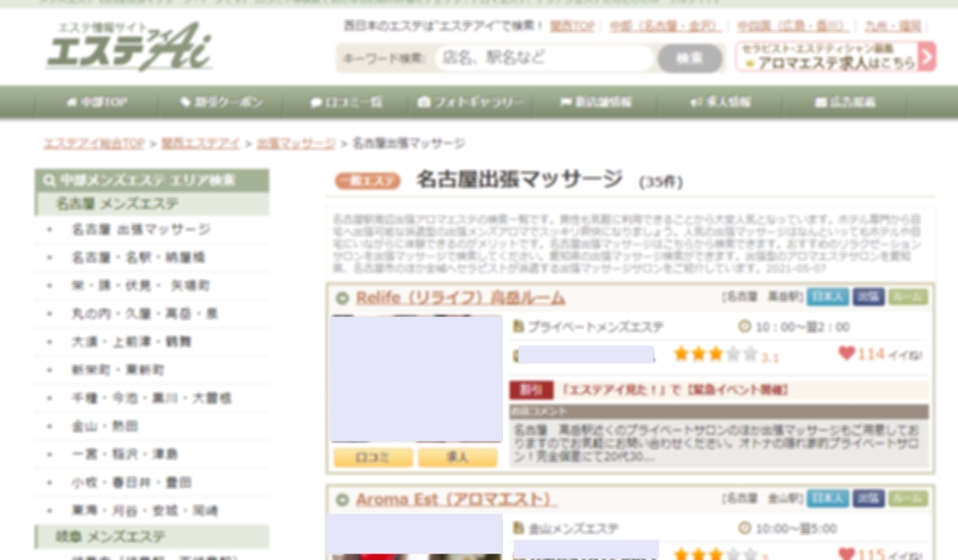The height and width of the screenshot is (560, 958).
Task: Click the 求人 button under Relife photo
Action: coord(457,458)
